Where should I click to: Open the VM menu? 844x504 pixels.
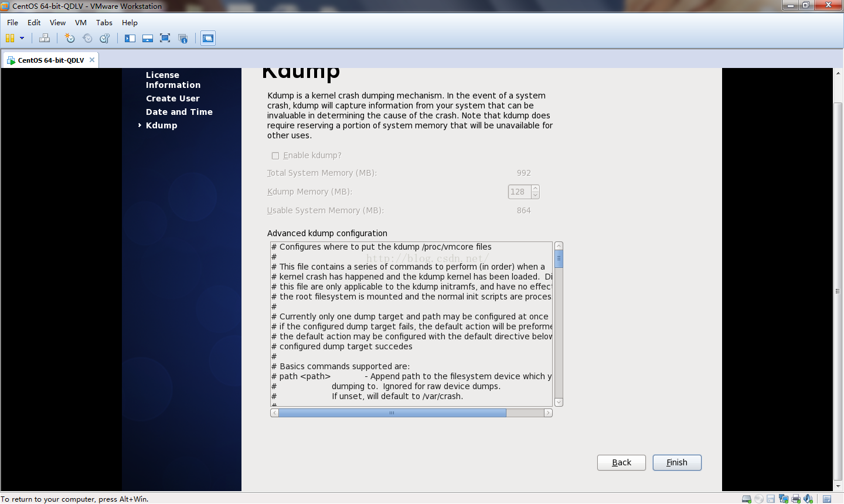(81, 22)
